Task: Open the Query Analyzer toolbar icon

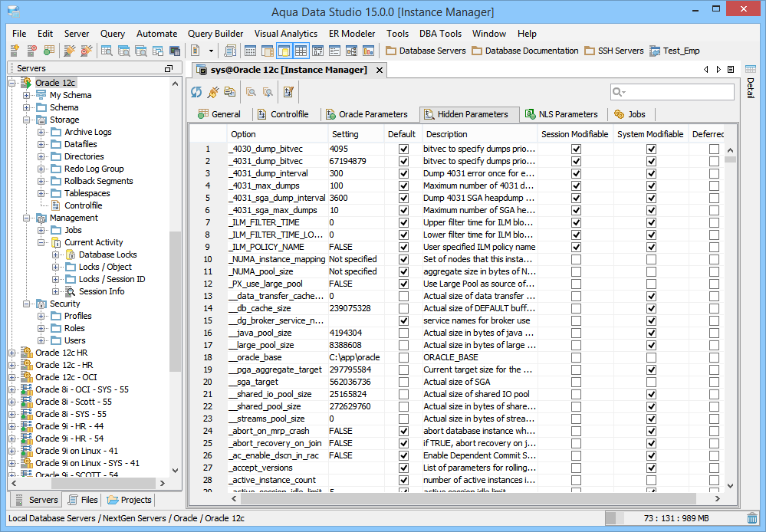Action: tap(107, 51)
